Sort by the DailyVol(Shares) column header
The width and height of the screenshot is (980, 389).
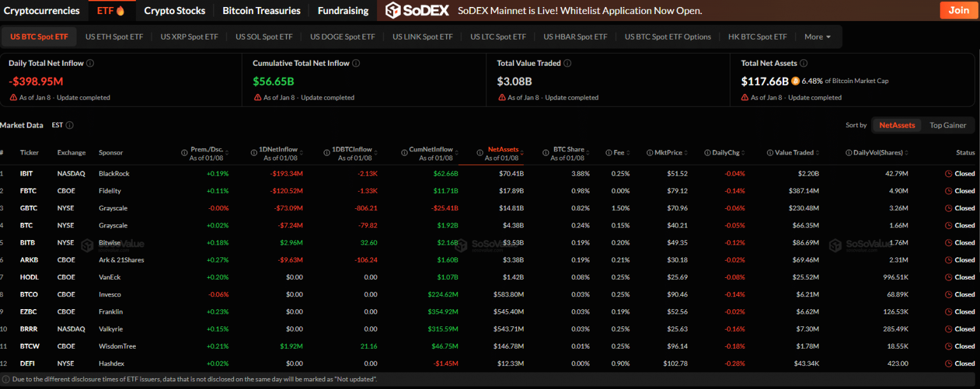click(x=877, y=153)
